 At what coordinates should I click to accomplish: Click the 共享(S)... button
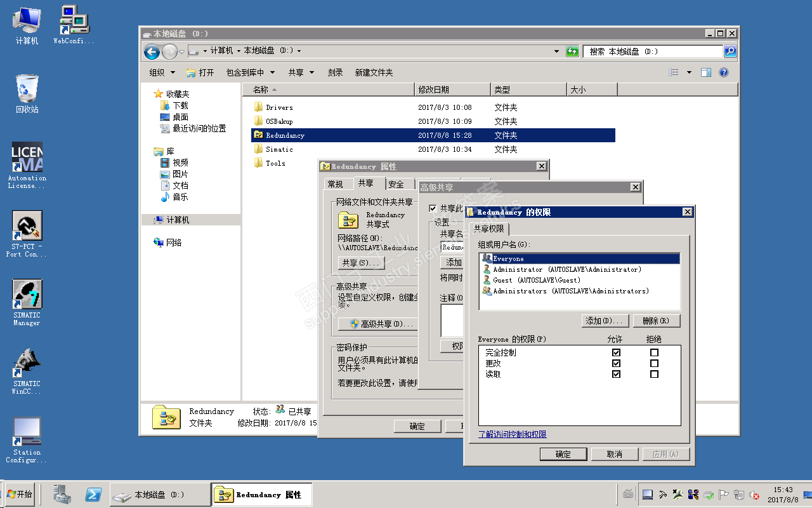(x=362, y=263)
